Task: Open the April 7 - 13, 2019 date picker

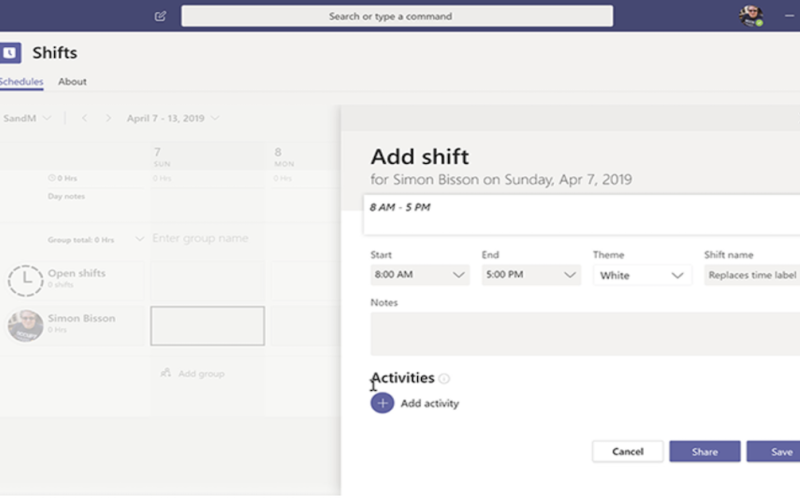Action: pyautogui.click(x=173, y=118)
